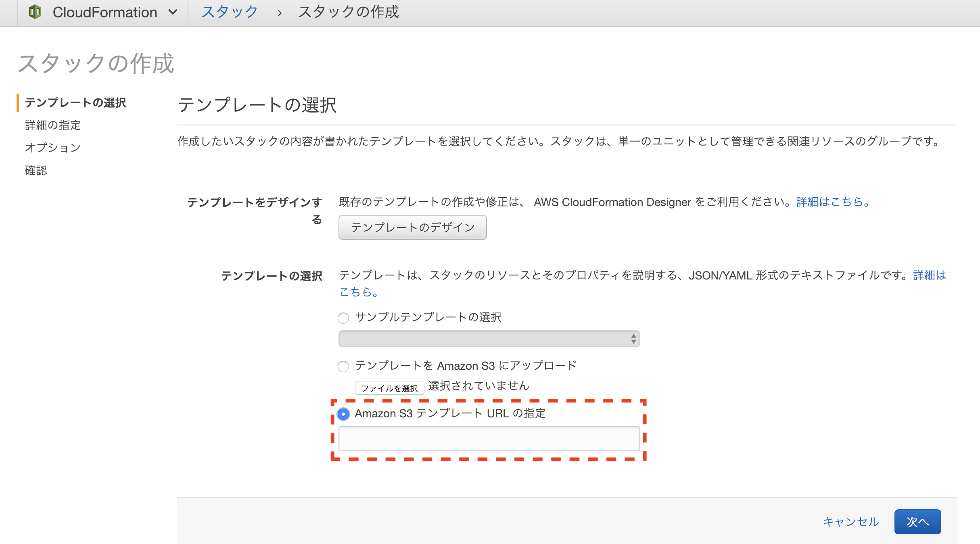980x544 pixels.
Task: Click the CloudFormation cube logo icon
Action: click(x=35, y=12)
